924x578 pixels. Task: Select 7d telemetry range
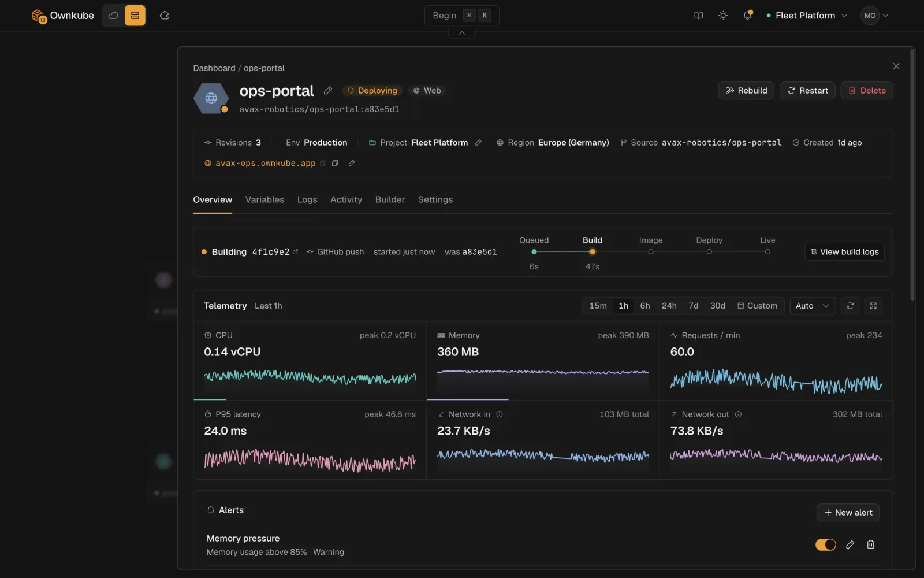694,306
